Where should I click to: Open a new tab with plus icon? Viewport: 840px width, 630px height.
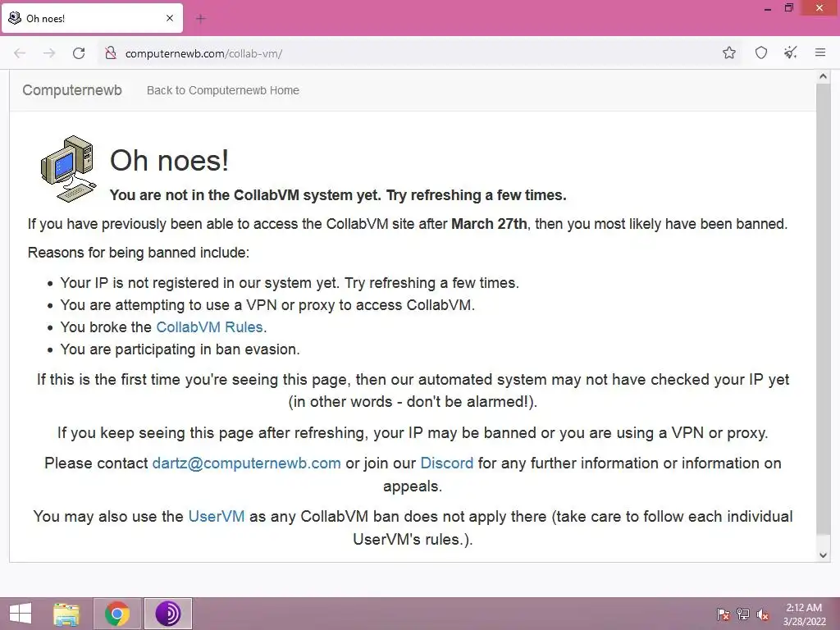pos(200,19)
